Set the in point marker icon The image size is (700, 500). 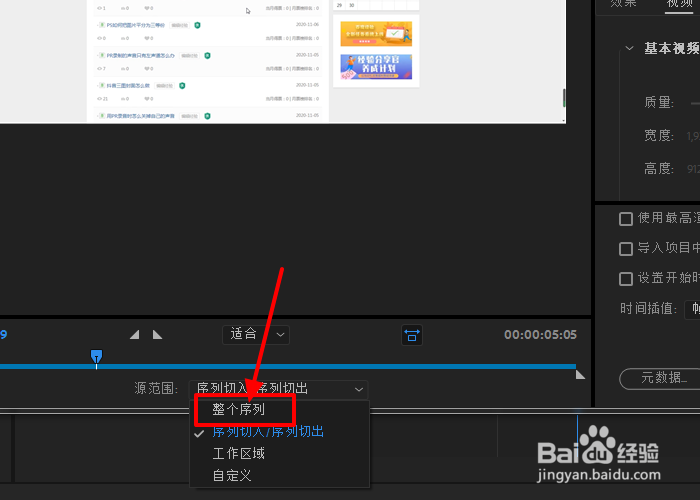click(x=134, y=335)
